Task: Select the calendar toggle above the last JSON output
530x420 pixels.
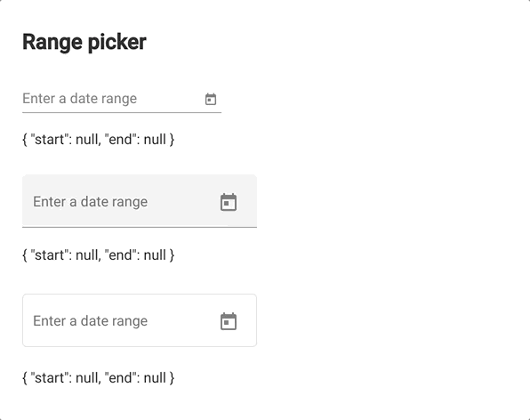Action: tap(229, 321)
